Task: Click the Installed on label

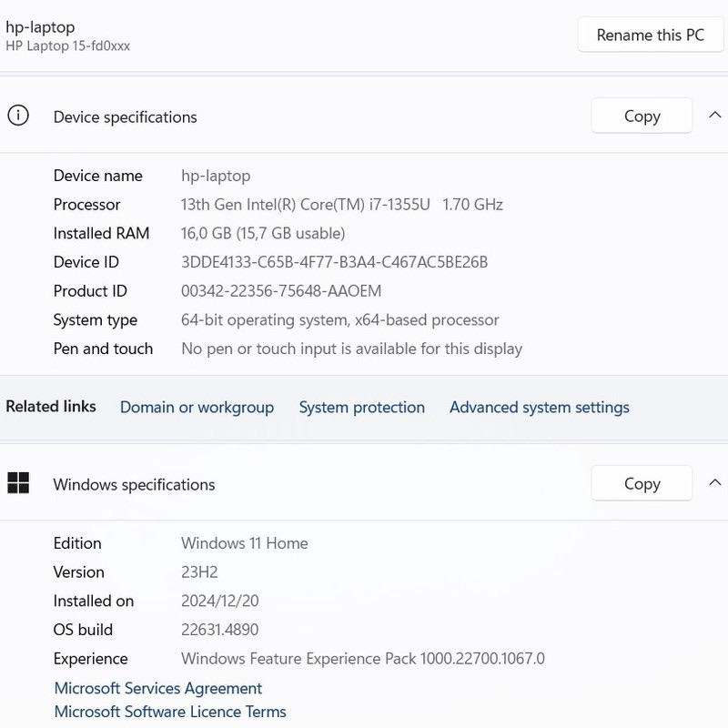Action: click(94, 601)
